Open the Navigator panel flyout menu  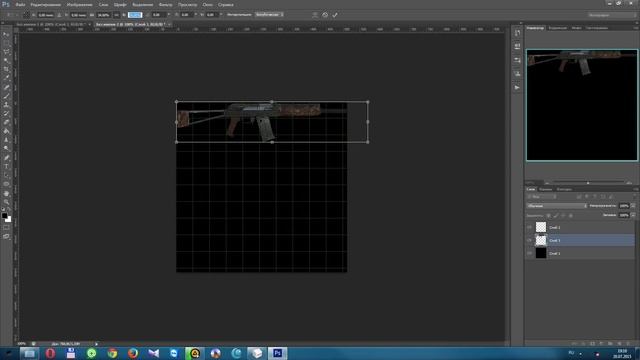pyautogui.click(x=636, y=28)
